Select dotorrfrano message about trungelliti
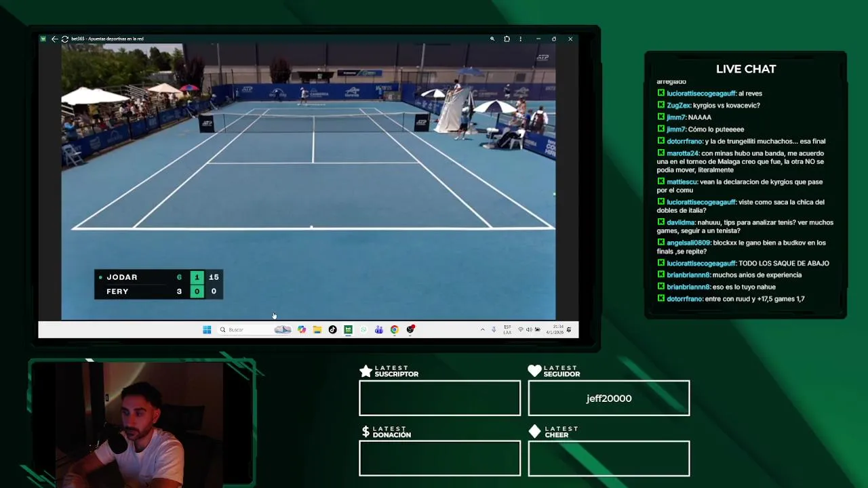The image size is (868, 488). (742, 141)
